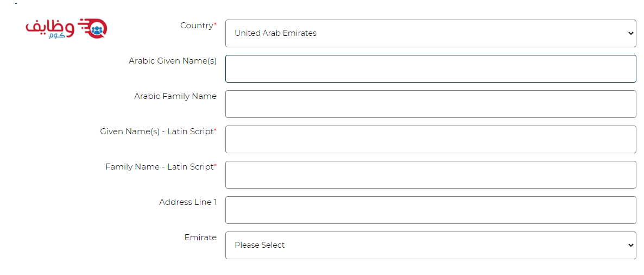The width and height of the screenshot is (644, 275).
Task: Click the Family Name - Latin Script field
Action: tap(431, 174)
